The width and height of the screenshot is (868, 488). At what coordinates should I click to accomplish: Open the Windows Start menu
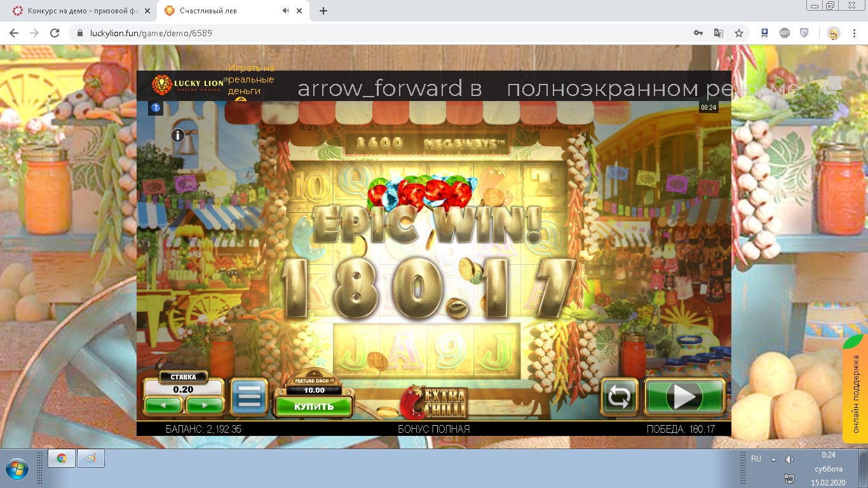click(x=17, y=468)
